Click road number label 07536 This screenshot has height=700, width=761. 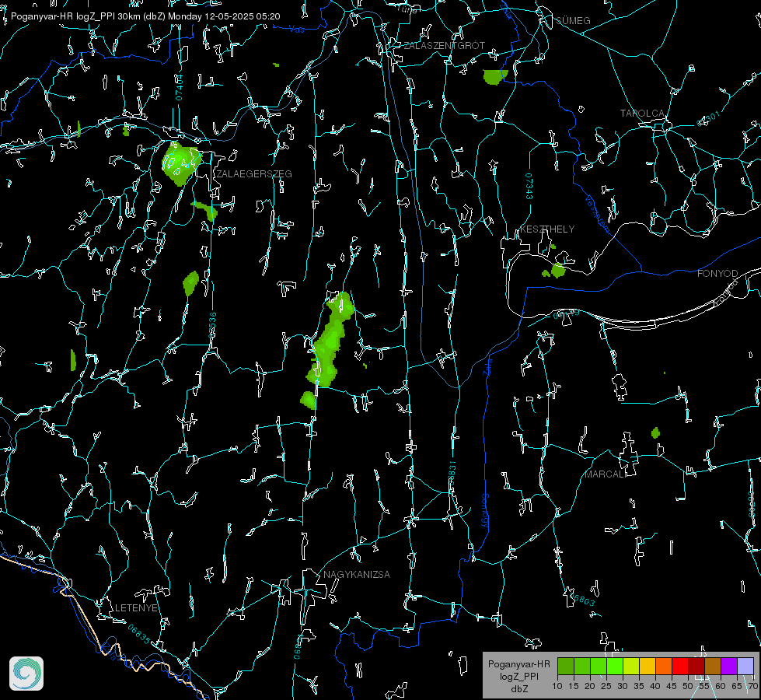tap(212, 325)
